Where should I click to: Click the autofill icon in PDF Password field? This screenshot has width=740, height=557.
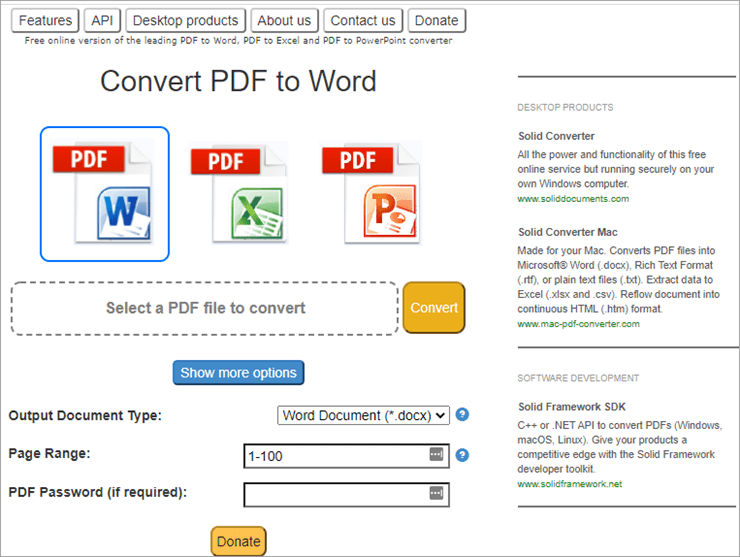tap(436, 493)
